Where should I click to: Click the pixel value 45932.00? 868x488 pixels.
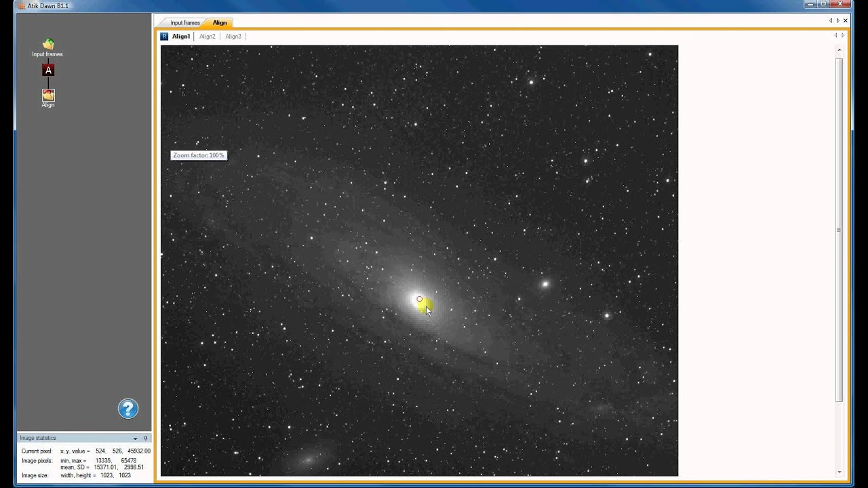[x=139, y=451]
